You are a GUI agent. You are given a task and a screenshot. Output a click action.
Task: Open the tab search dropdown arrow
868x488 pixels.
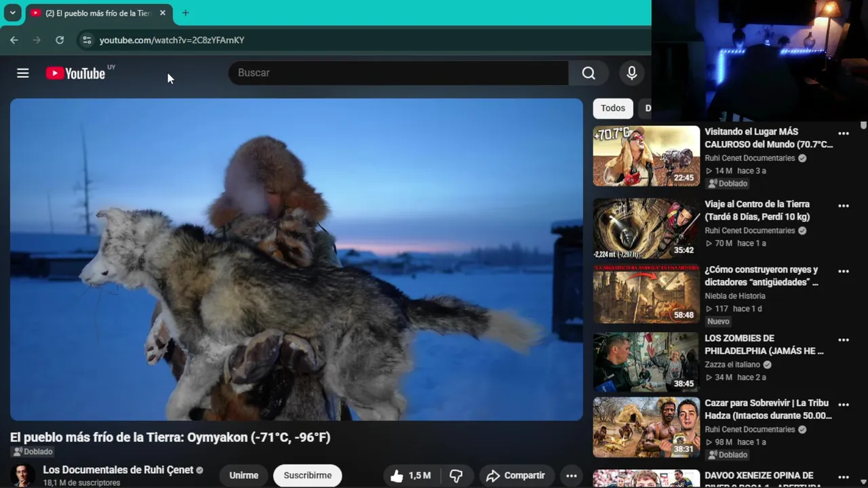coord(12,13)
